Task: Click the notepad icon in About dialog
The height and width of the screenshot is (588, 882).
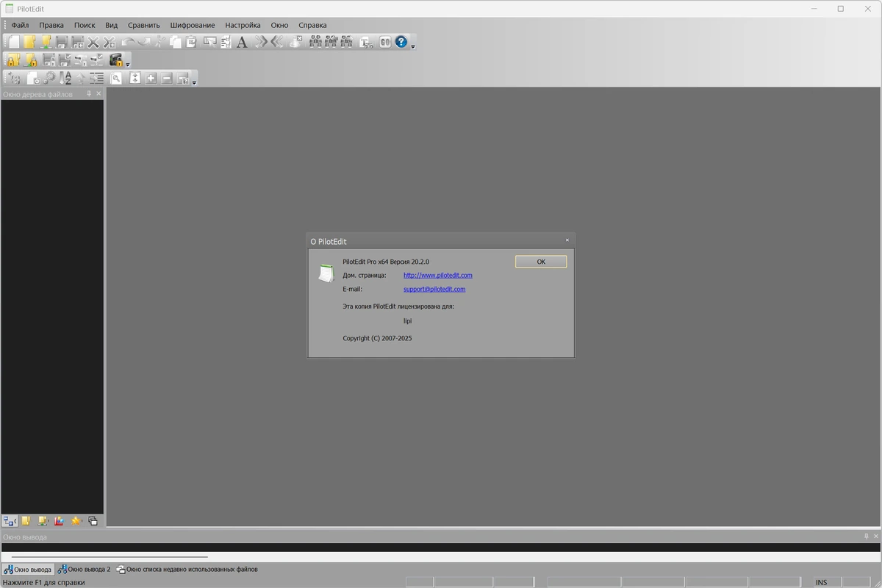Action: pos(326,273)
